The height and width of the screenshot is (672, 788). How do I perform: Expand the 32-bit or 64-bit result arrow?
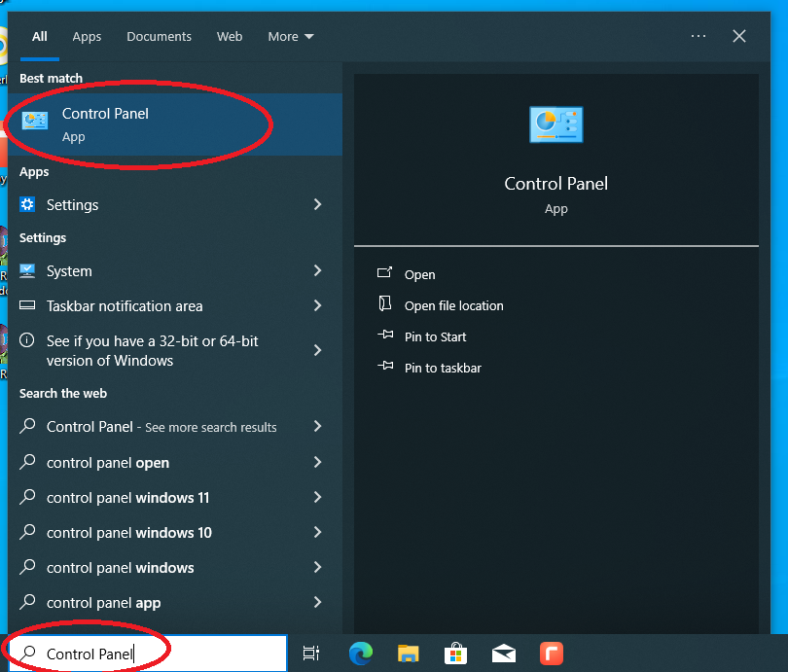[x=317, y=350]
